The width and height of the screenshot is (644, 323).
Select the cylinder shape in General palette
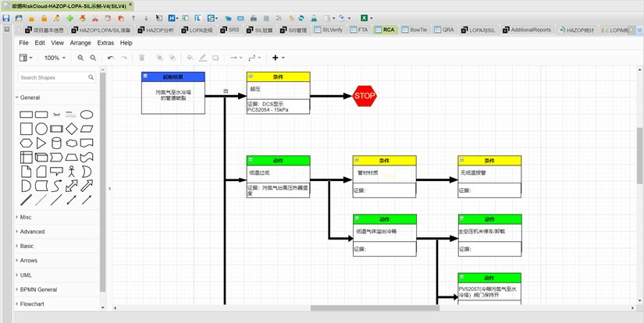(x=56, y=143)
